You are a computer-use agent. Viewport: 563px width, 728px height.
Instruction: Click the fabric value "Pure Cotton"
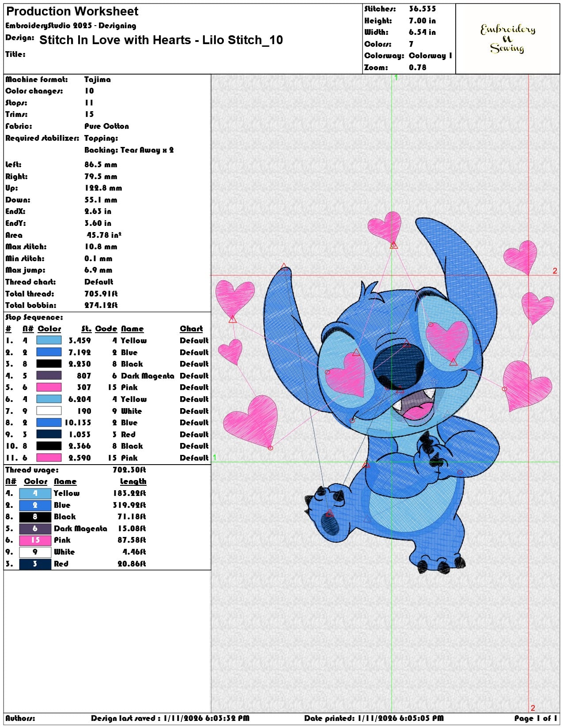107,126
